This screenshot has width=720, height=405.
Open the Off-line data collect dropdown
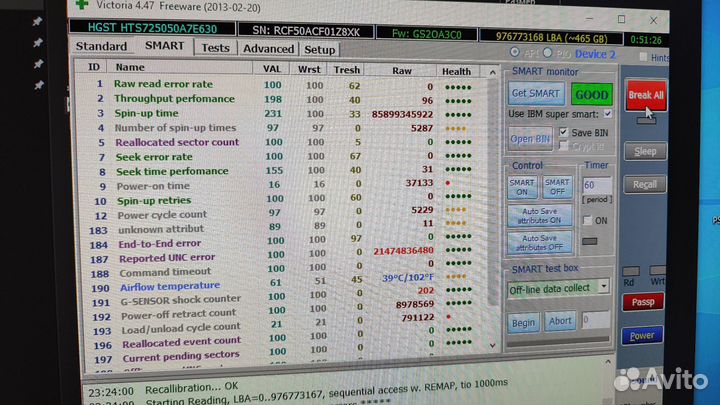(x=603, y=287)
